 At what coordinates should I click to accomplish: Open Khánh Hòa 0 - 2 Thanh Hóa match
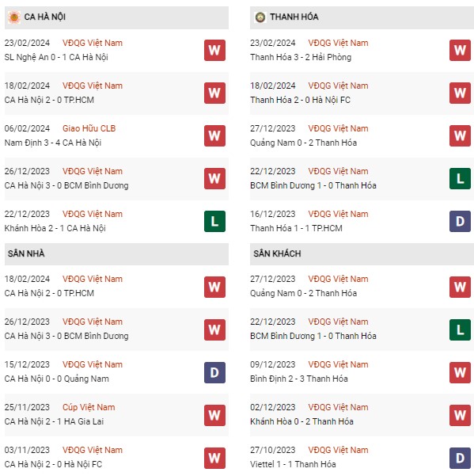(x=301, y=421)
